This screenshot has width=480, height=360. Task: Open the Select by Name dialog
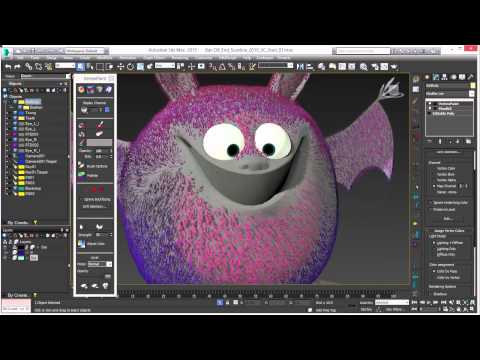(90, 67)
